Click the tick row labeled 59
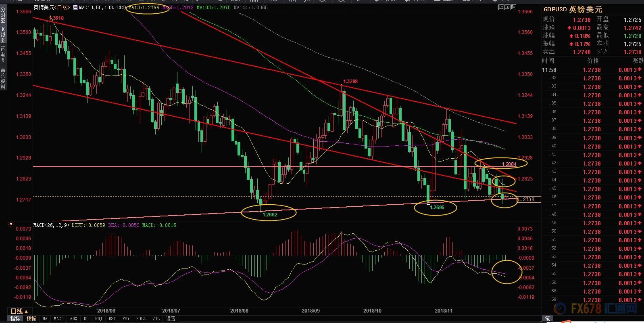The image size is (644, 323). (592, 300)
